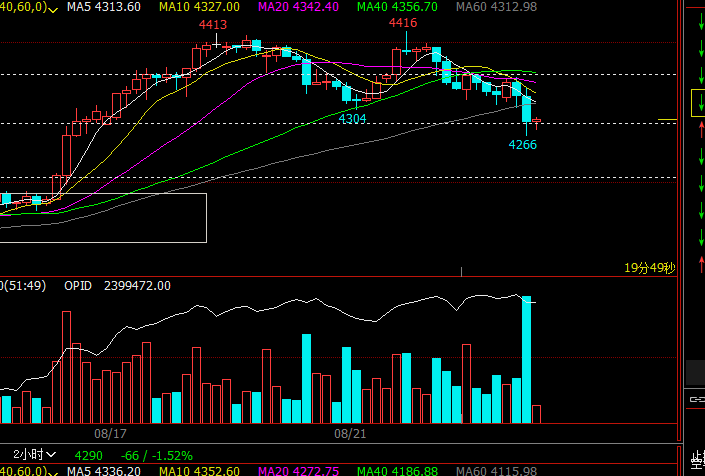Click the OPID 2399472.00 indicator label

117,285
